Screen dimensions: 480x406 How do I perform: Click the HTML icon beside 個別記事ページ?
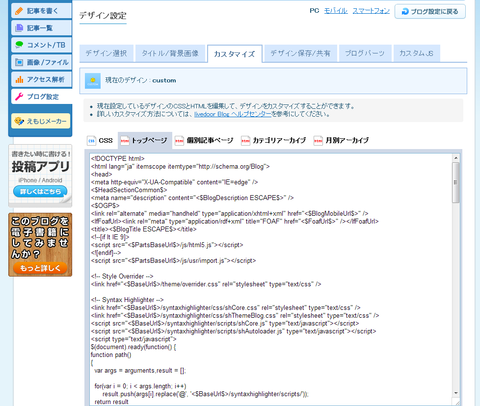pyautogui.click(x=179, y=141)
